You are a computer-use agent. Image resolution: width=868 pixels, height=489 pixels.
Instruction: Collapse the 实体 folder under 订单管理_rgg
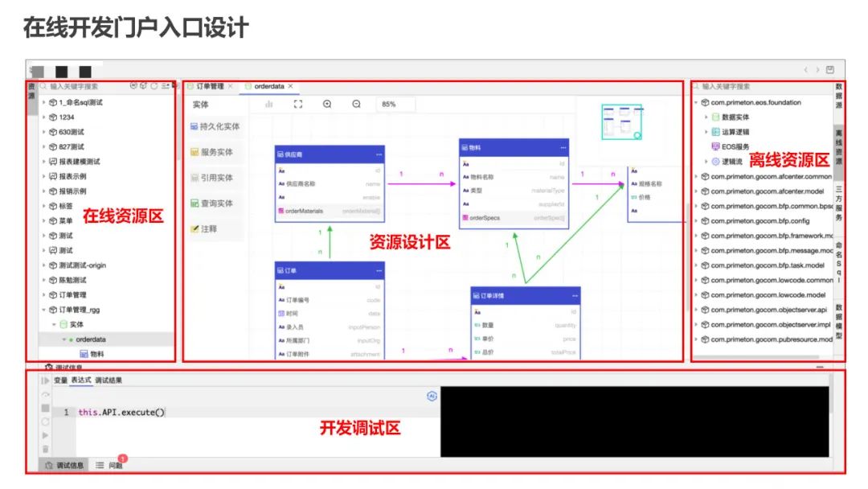point(55,324)
